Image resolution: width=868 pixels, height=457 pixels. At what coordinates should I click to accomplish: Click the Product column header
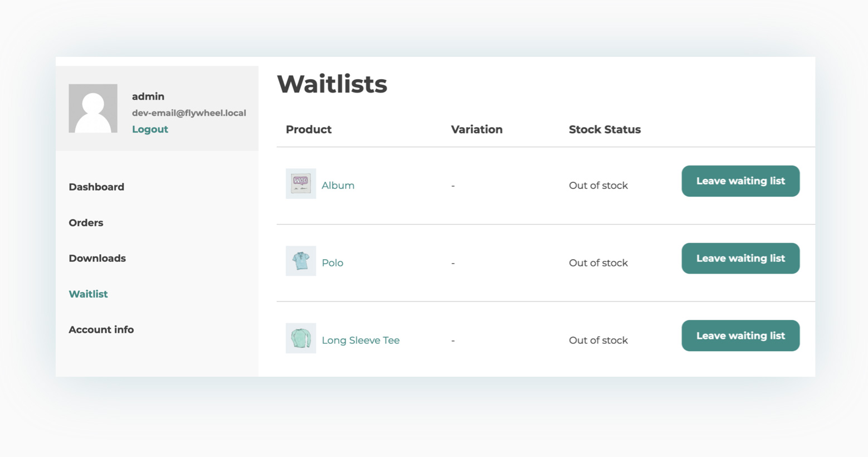point(309,130)
